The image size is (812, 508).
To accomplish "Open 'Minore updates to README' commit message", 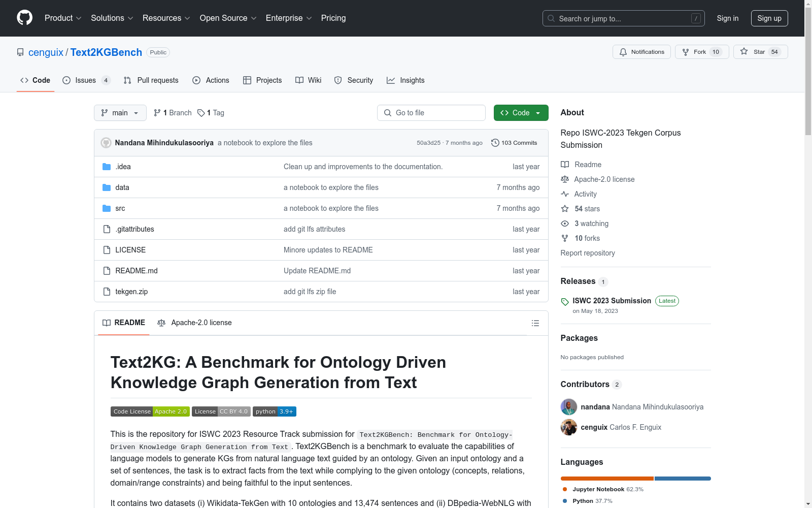I will [x=328, y=250].
